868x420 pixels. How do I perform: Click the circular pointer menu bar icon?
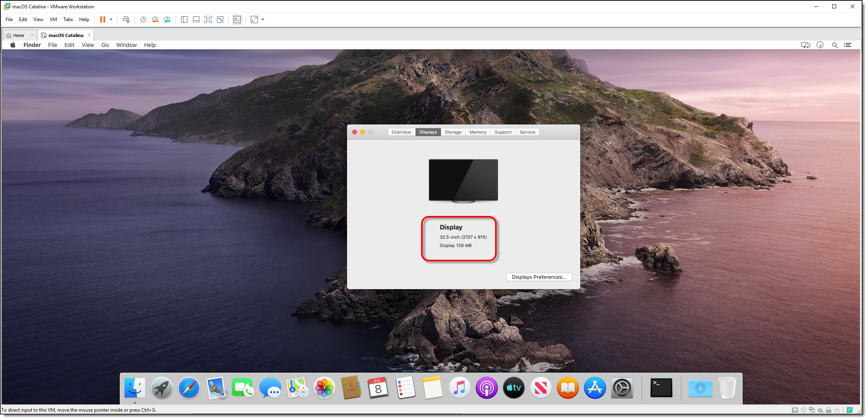coord(820,45)
